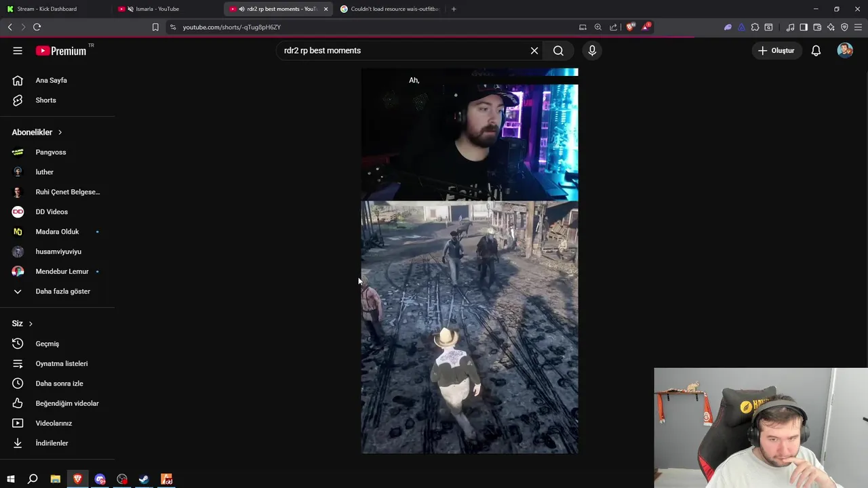The height and width of the screenshot is (488, 868).
Task: Toggle the browser sidebar panel
Action: [x=804, y=27]
